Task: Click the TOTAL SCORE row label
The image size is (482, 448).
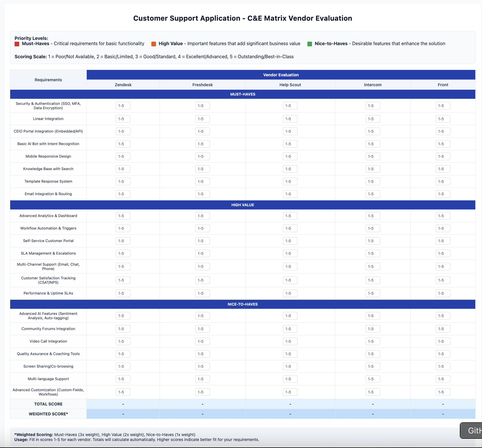Action: pos(48,404)
